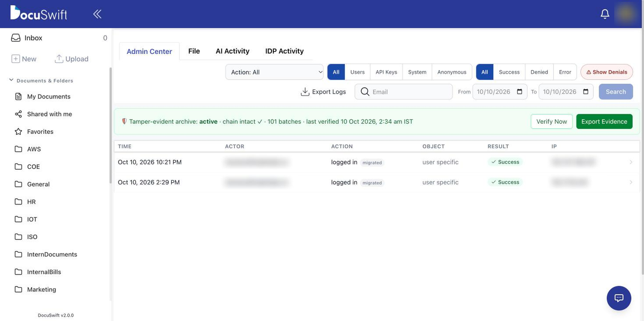Screen dimensions: 644x321
Task: Click the DocuSwift logo
Action: [38, 13]
